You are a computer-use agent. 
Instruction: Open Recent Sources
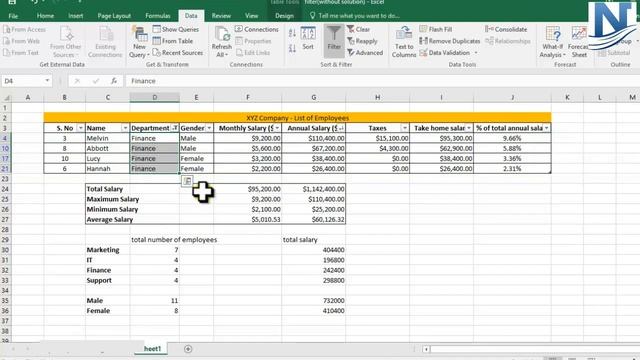tap(178, 53)
